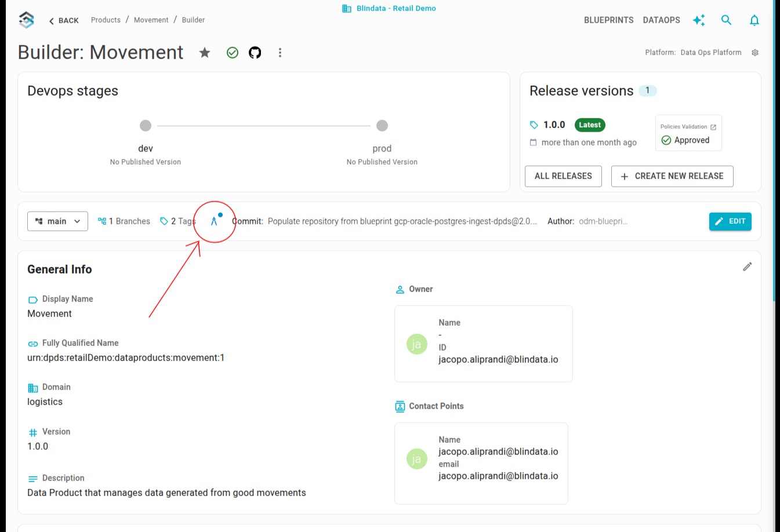Image resolution: width=780 pixels, height=532 pixels.
Task: Click owner ID email jacopo.aliprandi@blindata.io
Action: click(498, 359)
